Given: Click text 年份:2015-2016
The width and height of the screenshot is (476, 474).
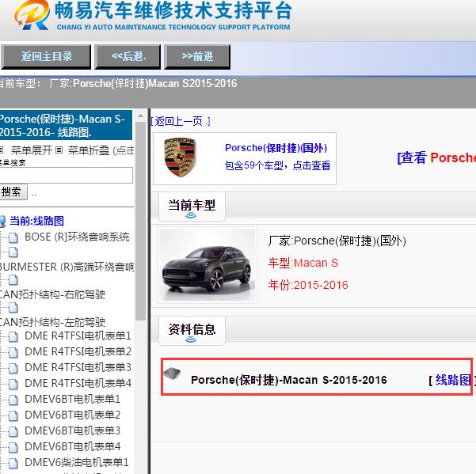Looking at the screenshot, I should tap(308, 286).
